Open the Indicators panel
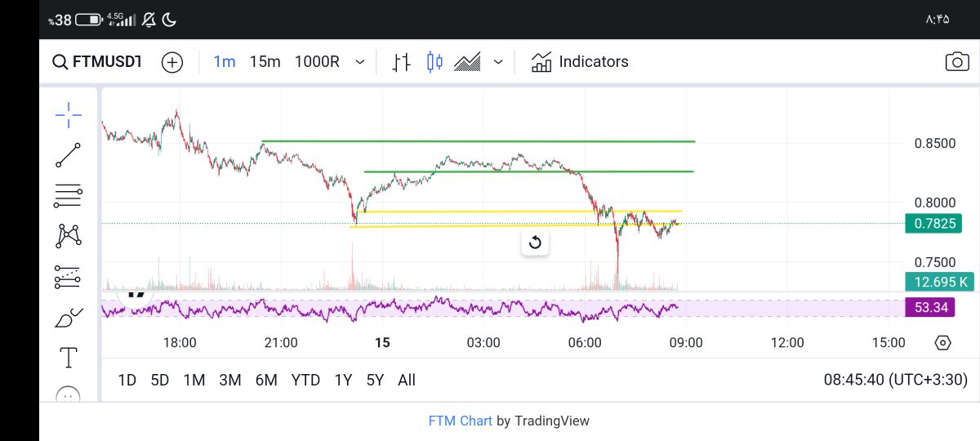Image resolution: width=980 pixels, height=441 pixels. point(580,62)
